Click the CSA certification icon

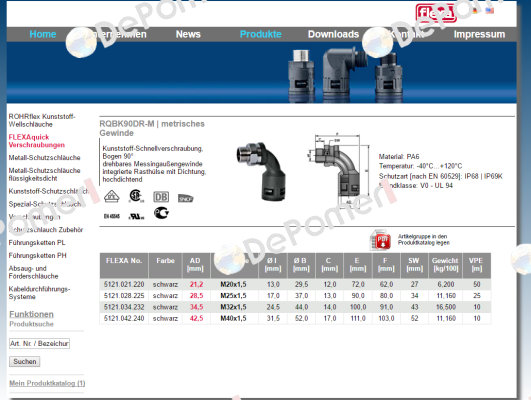pos(136,196)
